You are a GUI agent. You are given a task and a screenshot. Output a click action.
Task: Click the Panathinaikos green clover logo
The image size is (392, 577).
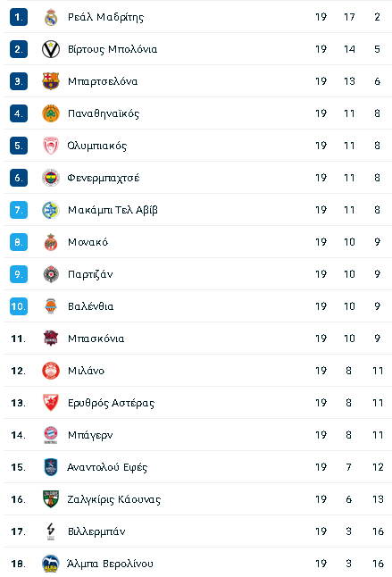[x=51, y=113]
